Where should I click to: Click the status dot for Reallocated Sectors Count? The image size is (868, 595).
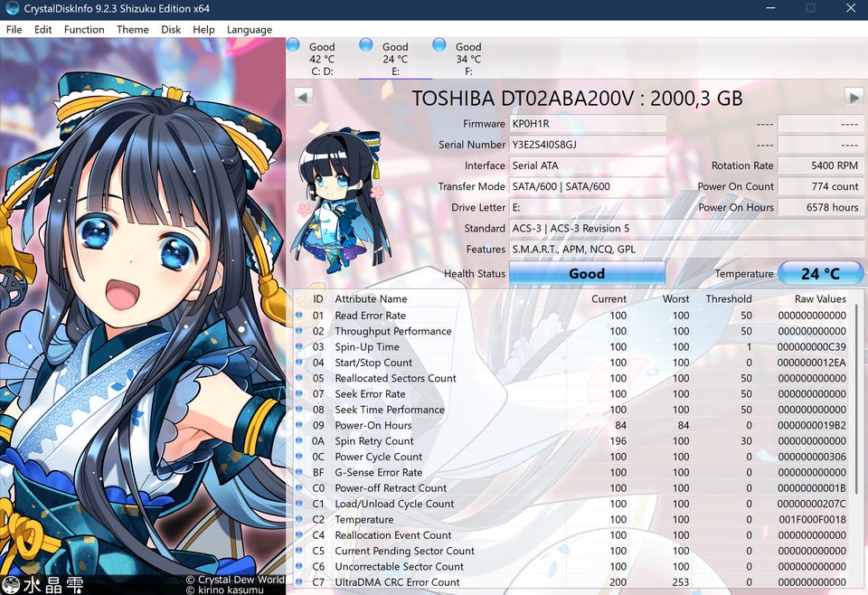[299, 377]
